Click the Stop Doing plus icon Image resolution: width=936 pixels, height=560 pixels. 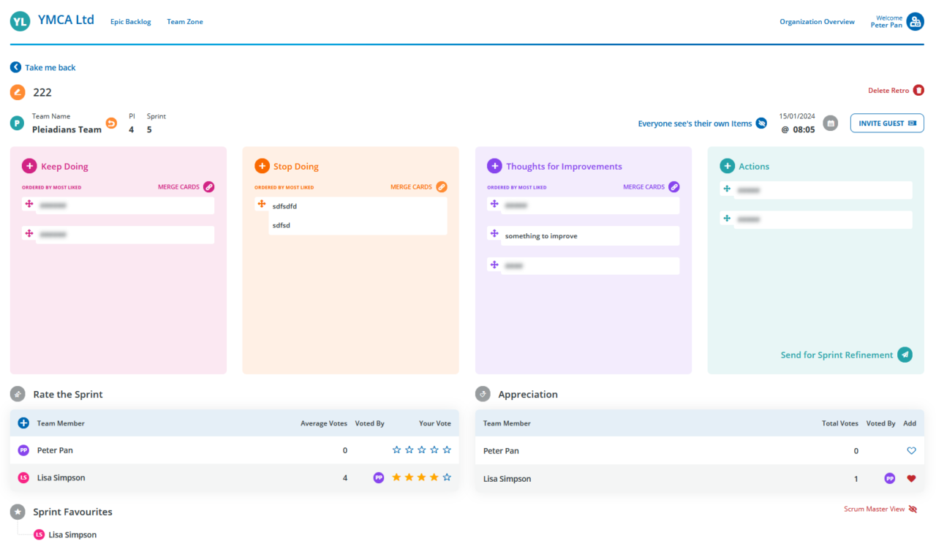[x=262, y=167]
